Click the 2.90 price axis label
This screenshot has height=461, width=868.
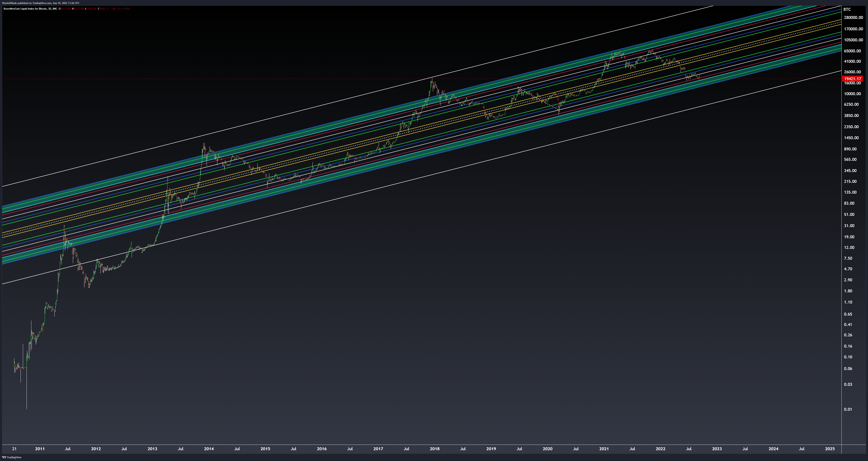[x=848, y=280]
